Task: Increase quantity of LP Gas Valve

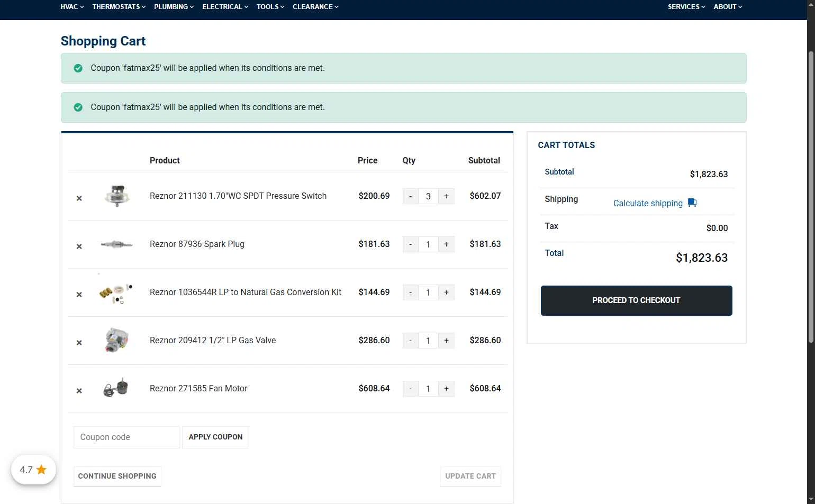Action: click(446, 341)
